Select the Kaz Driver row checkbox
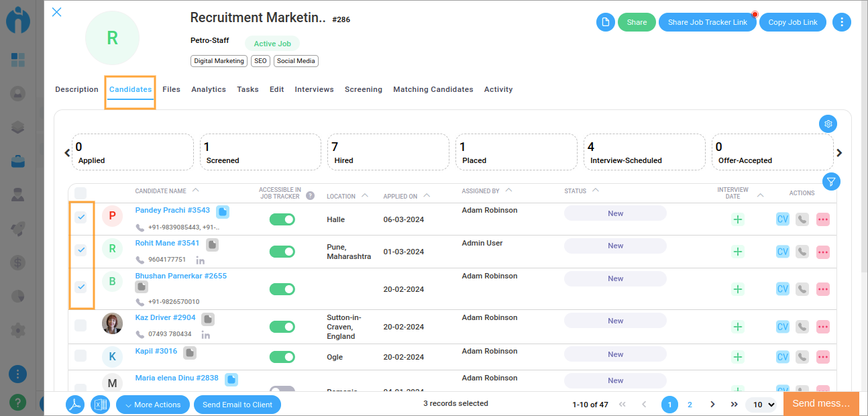The width and height of the screenshot is (868, 416). tap(80, 325)
